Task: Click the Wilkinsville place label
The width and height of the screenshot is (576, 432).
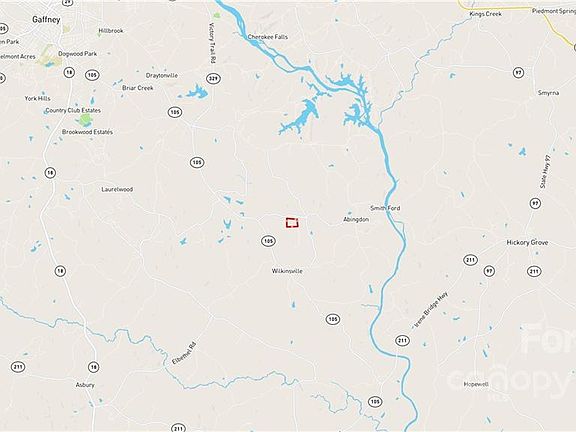Action: point(287,271)
